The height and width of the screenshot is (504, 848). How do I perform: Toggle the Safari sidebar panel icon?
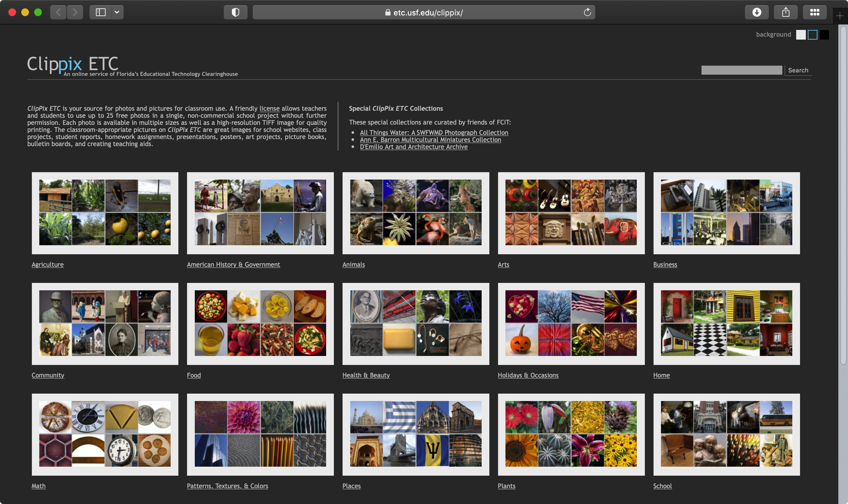pyautogui.click(x=100, y=13)
